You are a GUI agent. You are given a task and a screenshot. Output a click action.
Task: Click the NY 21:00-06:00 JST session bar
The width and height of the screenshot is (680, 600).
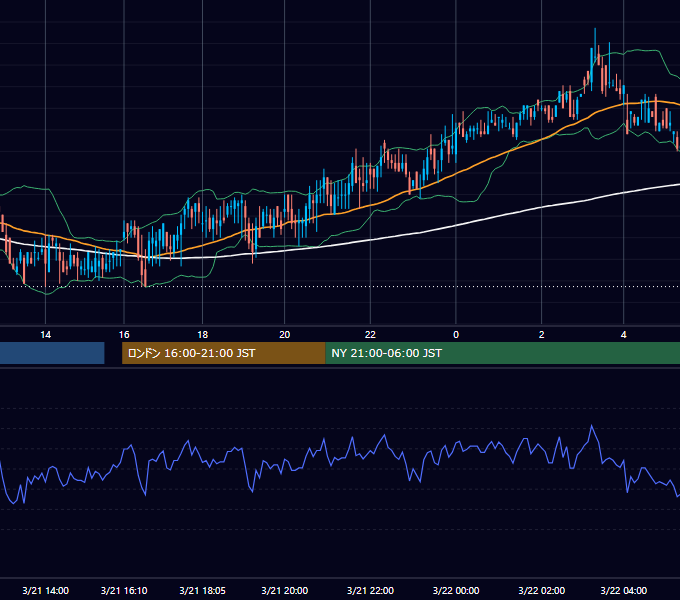[x=503, y=353]
